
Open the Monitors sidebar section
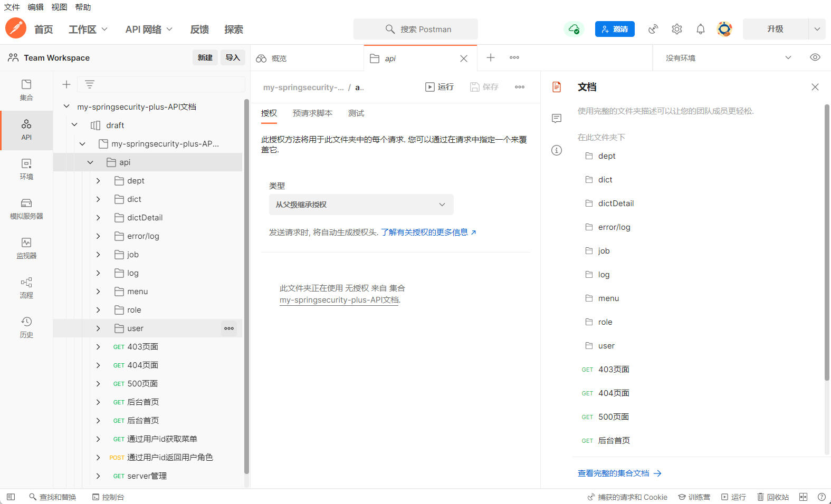(x=26, y=248)
